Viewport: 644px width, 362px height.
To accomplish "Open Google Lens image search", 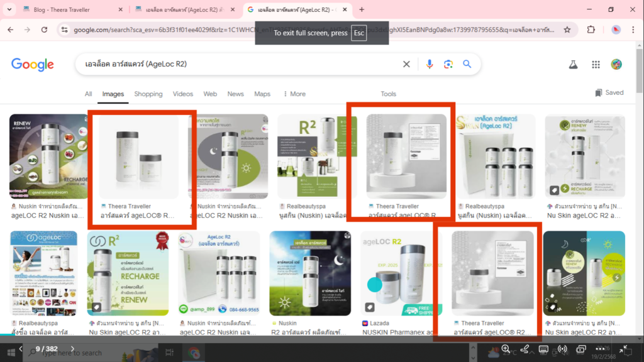I will 447,63.
